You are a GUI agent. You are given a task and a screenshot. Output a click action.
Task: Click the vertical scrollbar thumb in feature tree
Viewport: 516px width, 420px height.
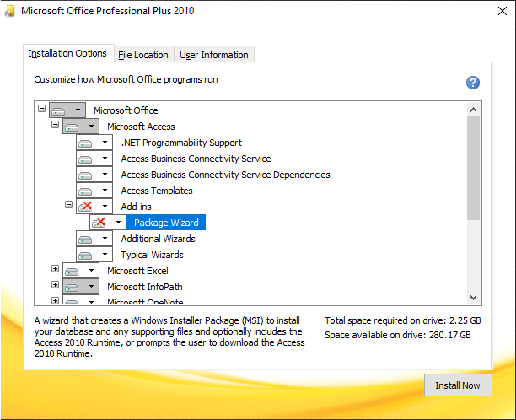click(473, 168)
